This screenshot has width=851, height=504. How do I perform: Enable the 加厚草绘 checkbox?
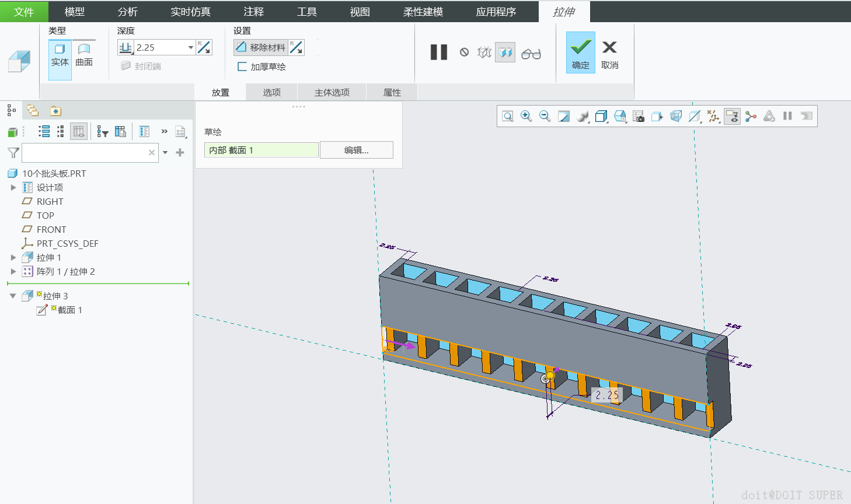pyautogui.click(x=242, y=66)
